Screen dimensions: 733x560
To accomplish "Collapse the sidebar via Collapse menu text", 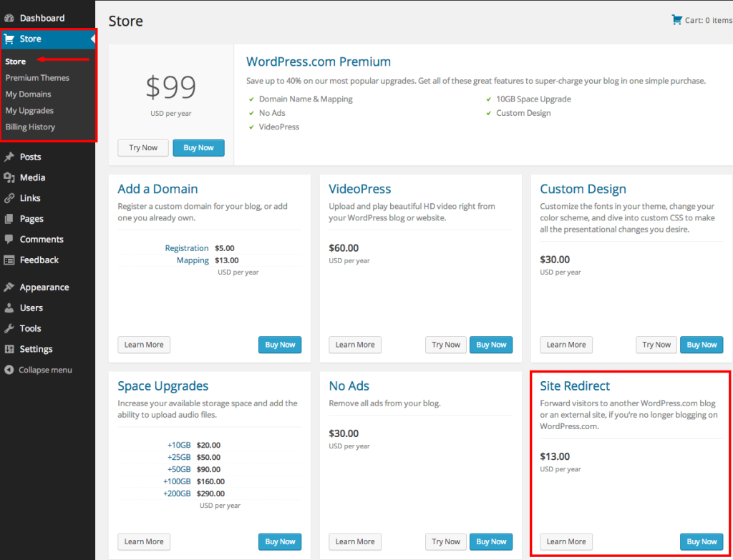I will 45,370.
